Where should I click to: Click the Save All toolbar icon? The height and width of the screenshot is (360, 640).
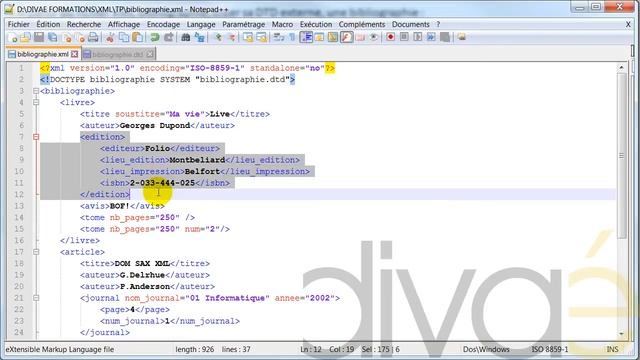pos(52,38)
